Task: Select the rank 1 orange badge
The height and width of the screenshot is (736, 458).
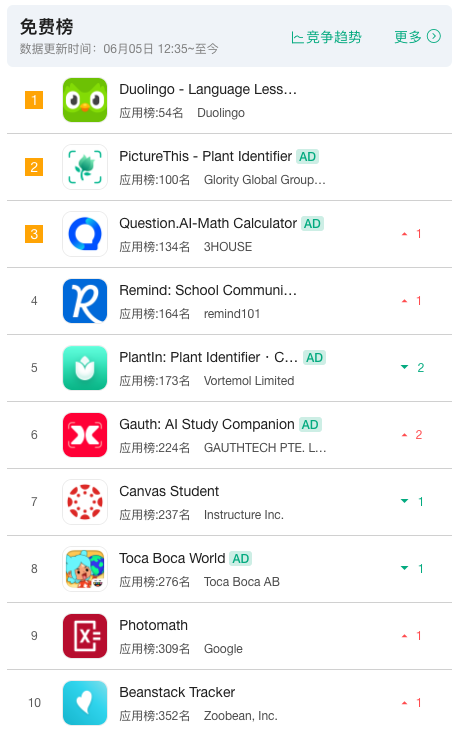Action: (x=34, y=100)
